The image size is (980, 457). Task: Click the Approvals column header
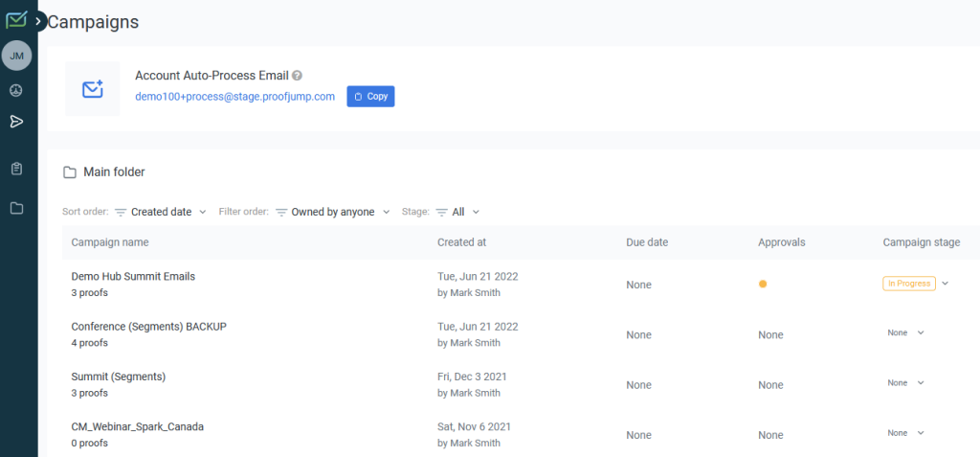point(782,242)
